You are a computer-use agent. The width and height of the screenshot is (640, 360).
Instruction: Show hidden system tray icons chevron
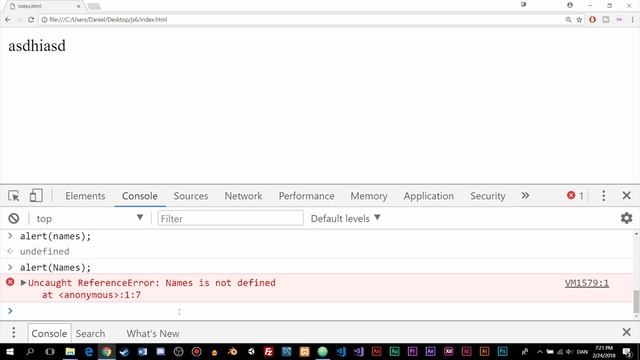coord(540,351)
